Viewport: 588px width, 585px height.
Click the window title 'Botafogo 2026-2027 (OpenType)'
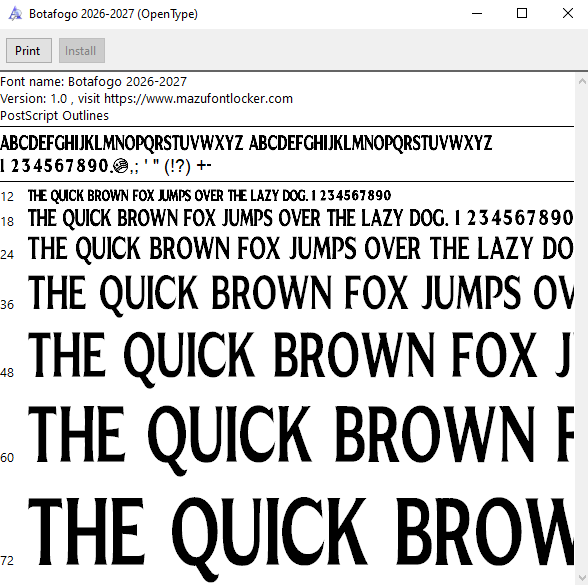(x=113, y=14)
